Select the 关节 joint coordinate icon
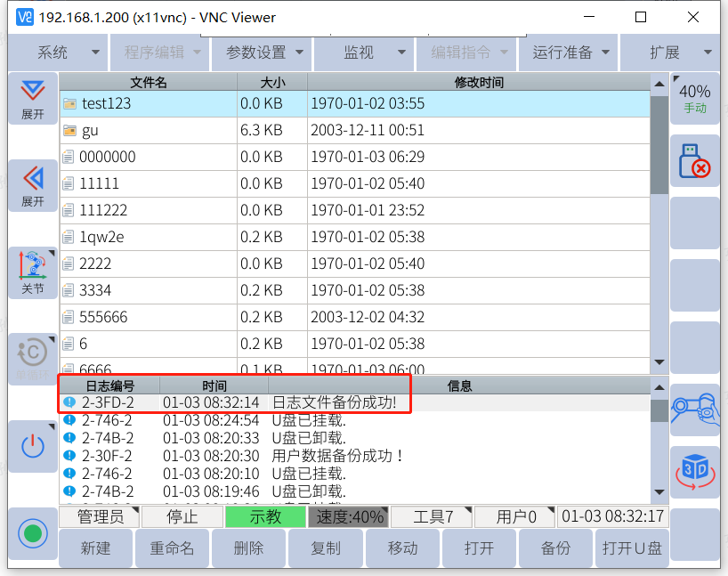Screen dimensions: 728x576 coord(33,272)
